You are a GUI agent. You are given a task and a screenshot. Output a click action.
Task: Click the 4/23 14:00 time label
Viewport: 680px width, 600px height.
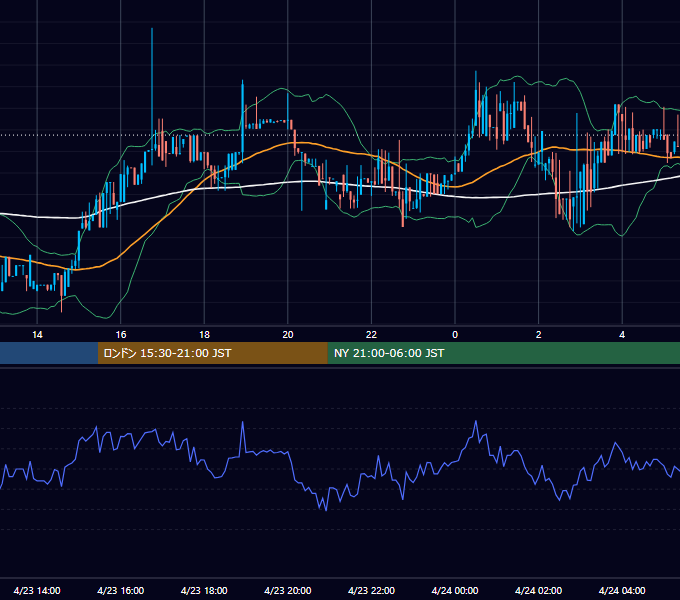37,590
